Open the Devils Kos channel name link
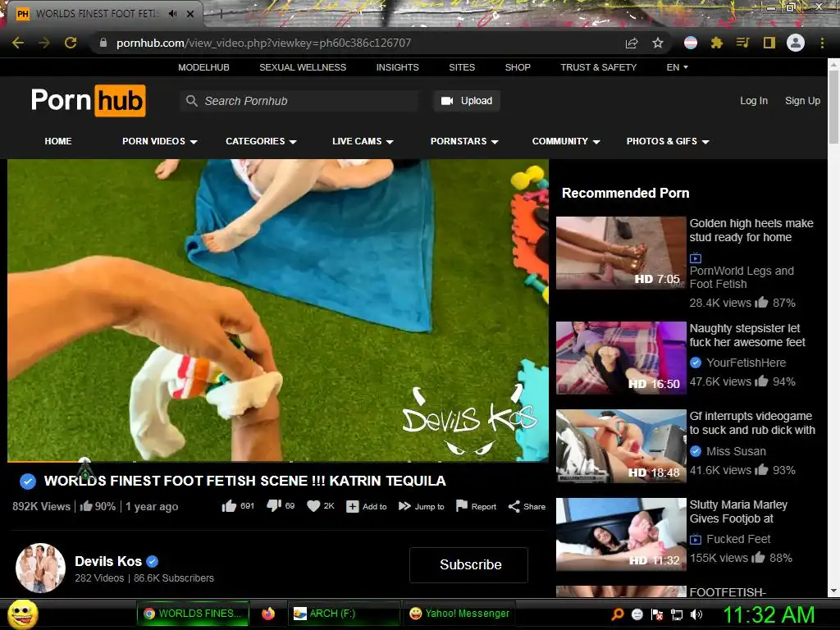The height and width of the screenshot is (630, 840). [107, 561]
